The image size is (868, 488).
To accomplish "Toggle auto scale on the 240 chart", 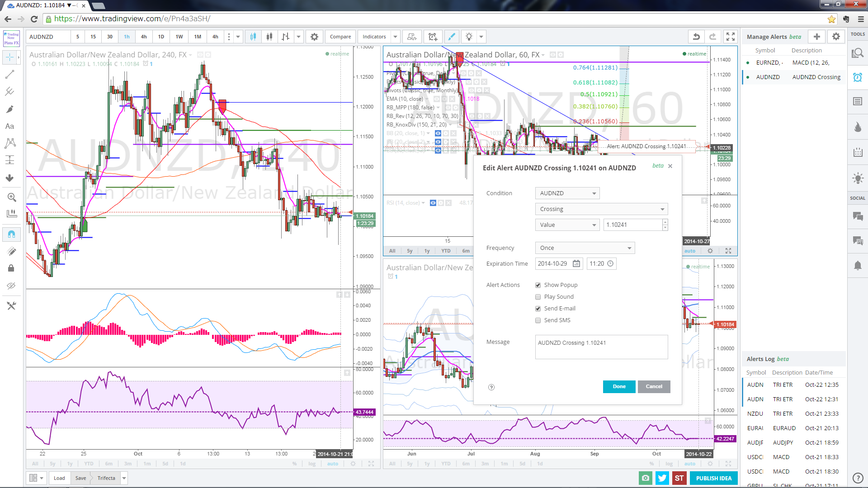I will coord(333,464).
